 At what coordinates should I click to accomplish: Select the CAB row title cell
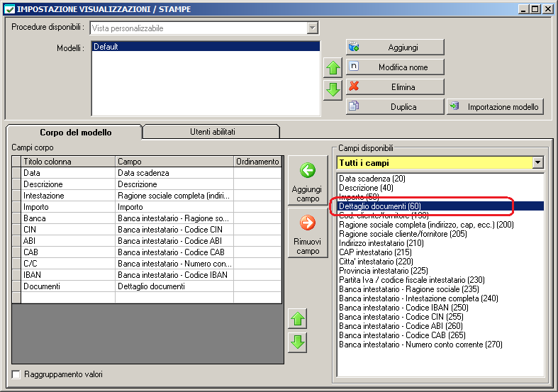(x=68, y=252)
